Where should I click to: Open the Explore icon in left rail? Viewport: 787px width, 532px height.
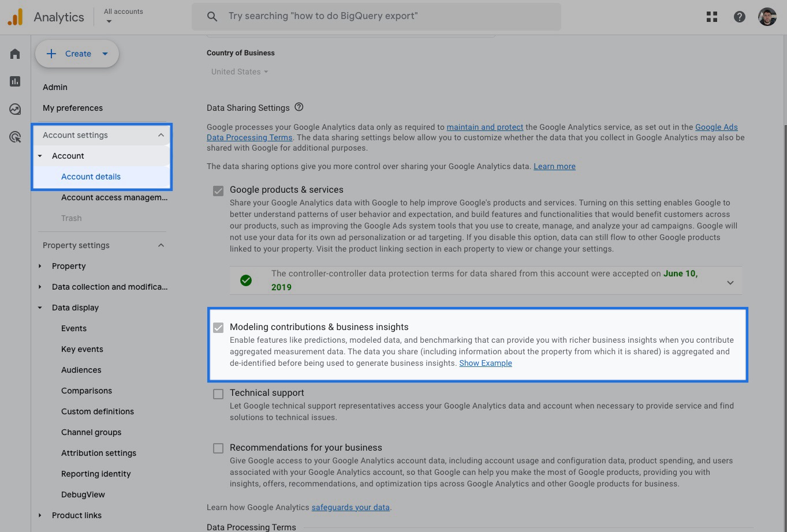click(x=15, y=109)
